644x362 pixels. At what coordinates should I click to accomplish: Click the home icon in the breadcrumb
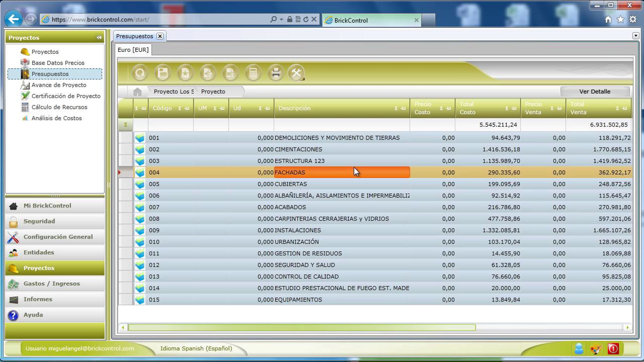tap(137, 92)
